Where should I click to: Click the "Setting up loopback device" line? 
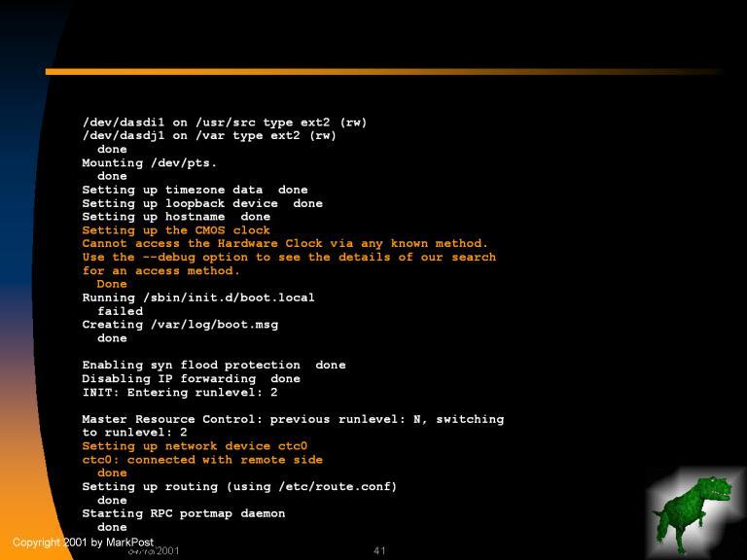coord(201,204)
